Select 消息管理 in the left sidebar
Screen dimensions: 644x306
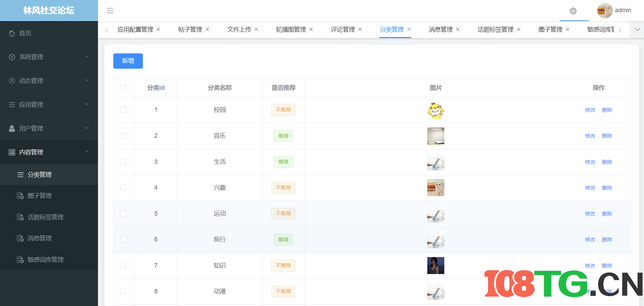tap(39, 238)
